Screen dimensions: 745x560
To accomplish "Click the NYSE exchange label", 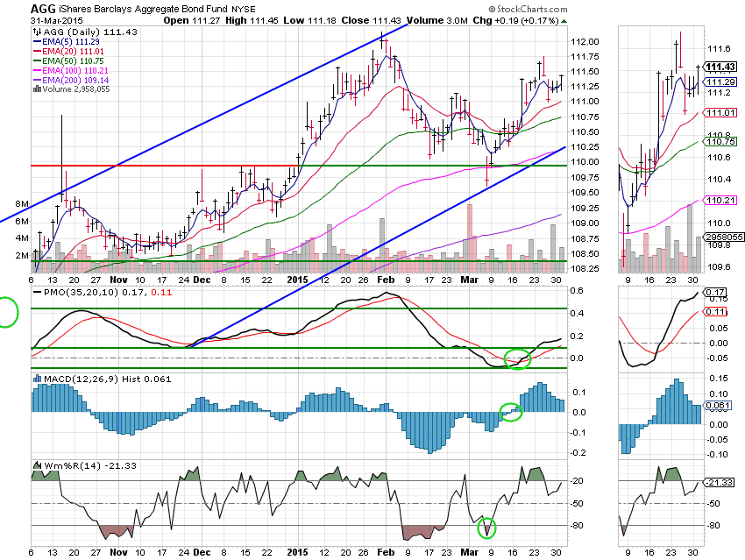I will coord(244,10).
